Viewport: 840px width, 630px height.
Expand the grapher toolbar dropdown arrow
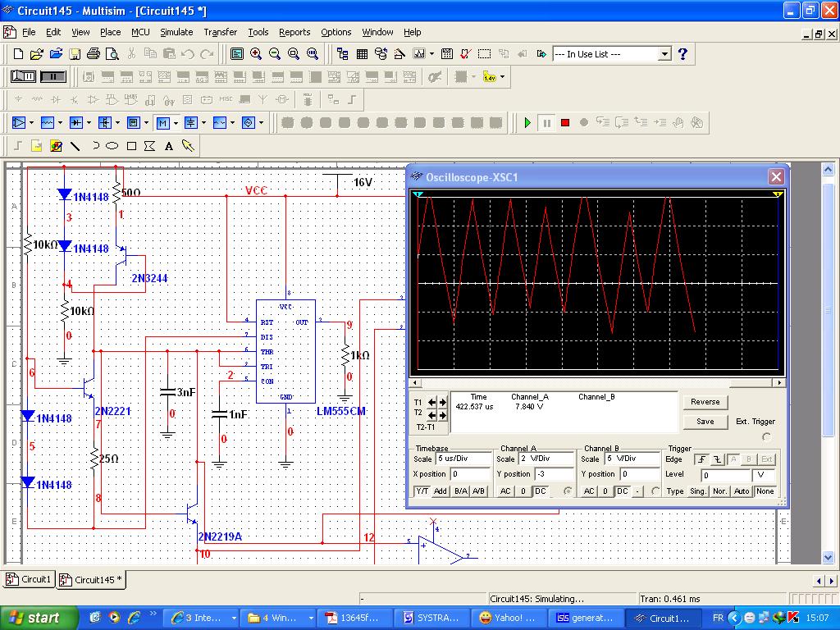[x=431, y=54]
